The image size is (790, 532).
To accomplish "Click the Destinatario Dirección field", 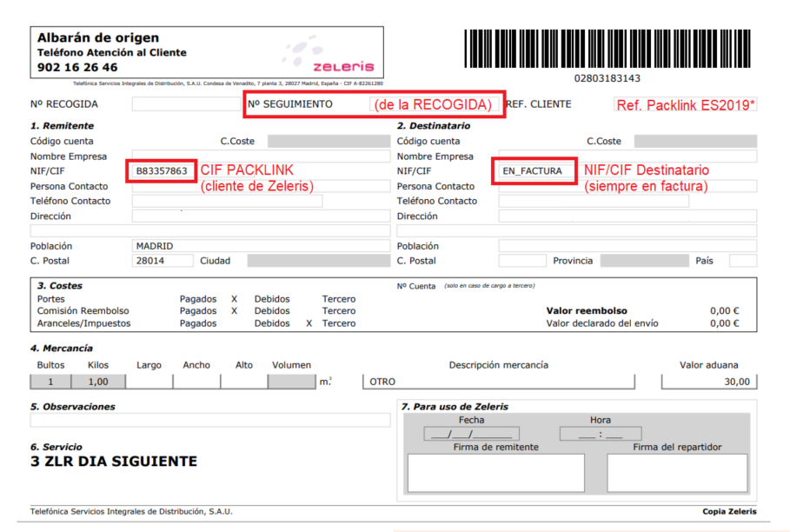I will click(x=627, y=216).
